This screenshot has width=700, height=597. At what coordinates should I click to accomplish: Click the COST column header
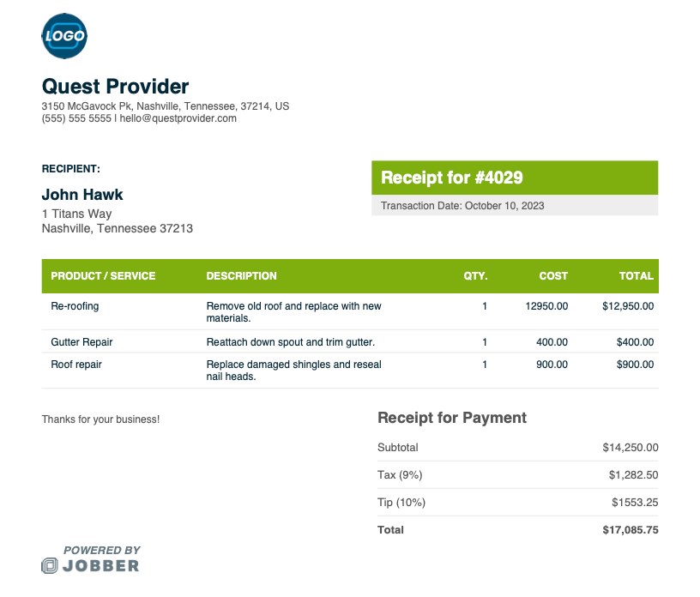pyautogui.click(x=553, y=276)
